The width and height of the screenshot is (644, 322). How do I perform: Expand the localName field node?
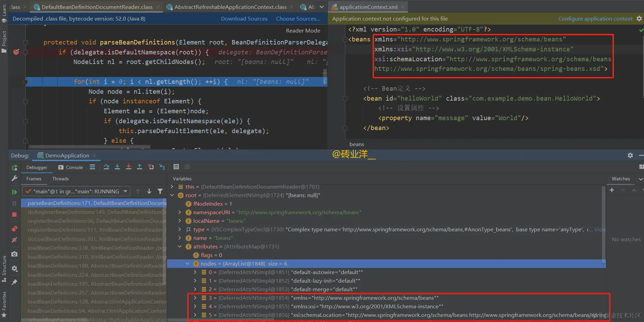180,221
